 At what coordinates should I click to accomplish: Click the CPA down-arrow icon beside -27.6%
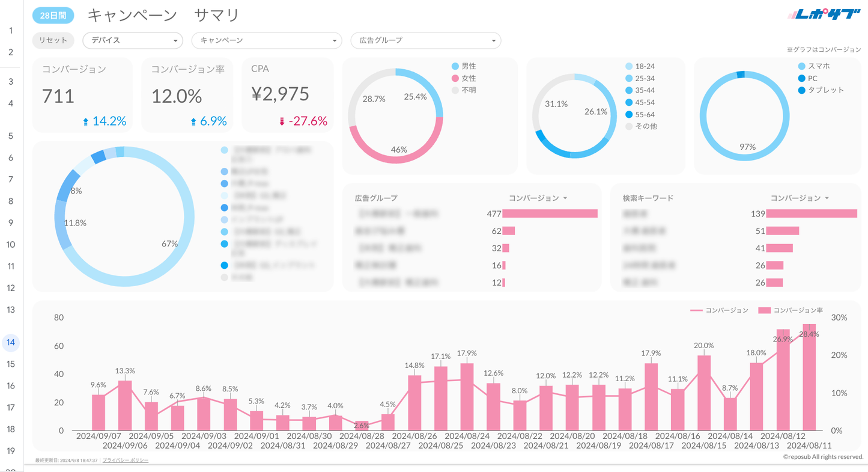pos(282,121)
